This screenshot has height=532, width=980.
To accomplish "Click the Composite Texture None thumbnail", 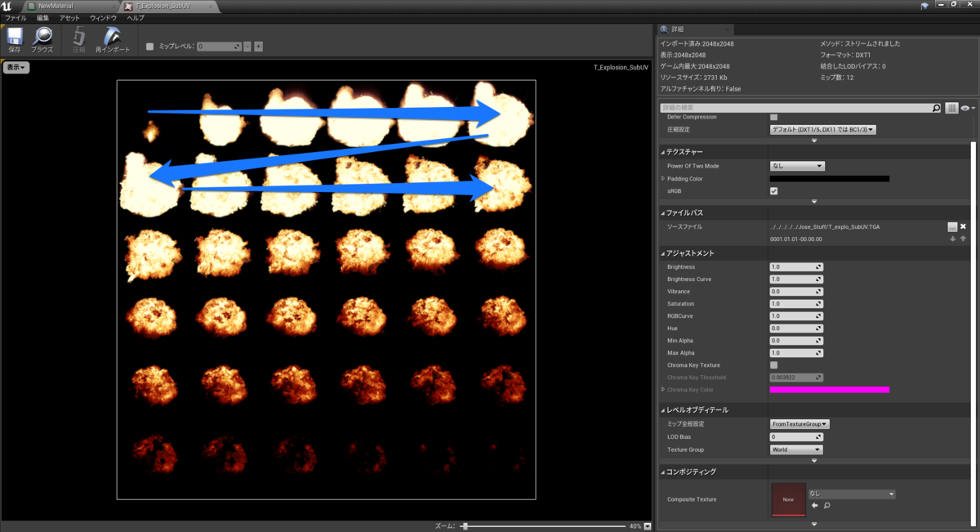I will tap(788, 499).
